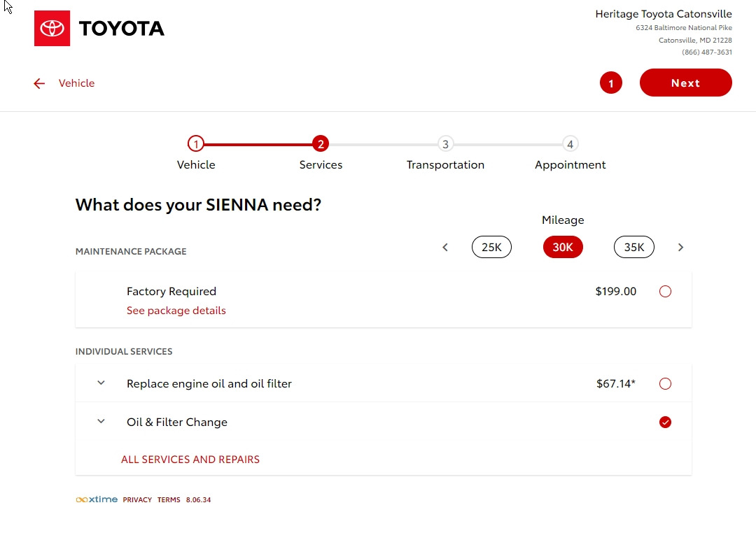
Task: Click step 4 Appointment circle
Action: (x=570, y=144)
